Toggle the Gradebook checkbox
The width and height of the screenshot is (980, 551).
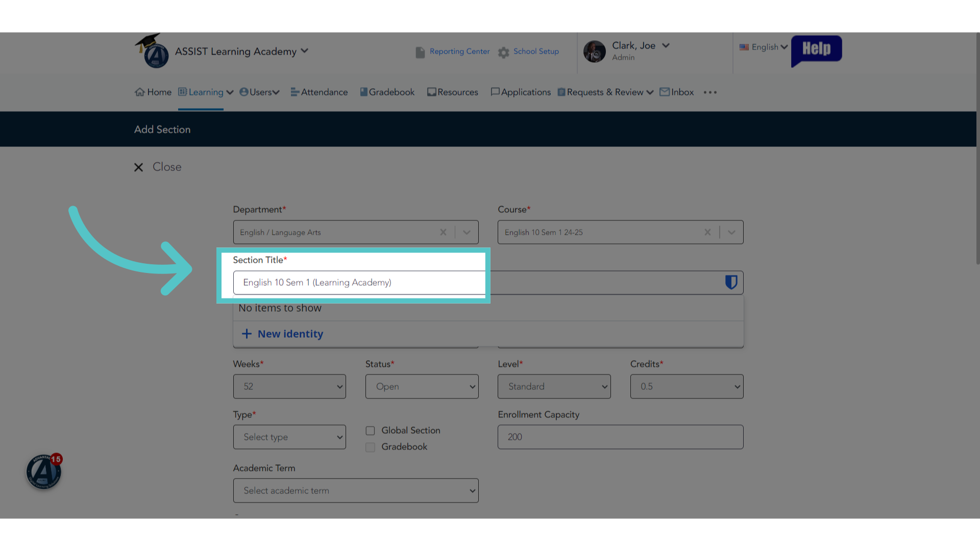pos(370,447)
